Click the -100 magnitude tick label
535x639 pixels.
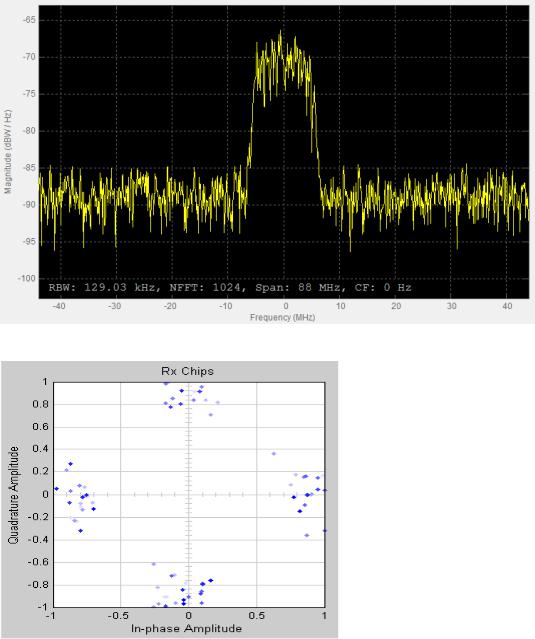(26, 278)
